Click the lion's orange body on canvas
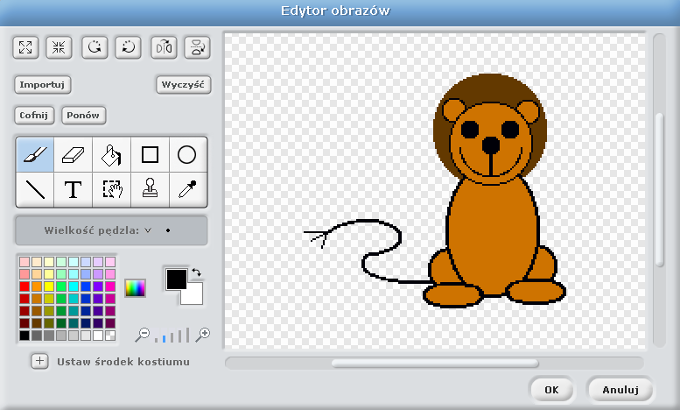 click(x=491, y=236)
